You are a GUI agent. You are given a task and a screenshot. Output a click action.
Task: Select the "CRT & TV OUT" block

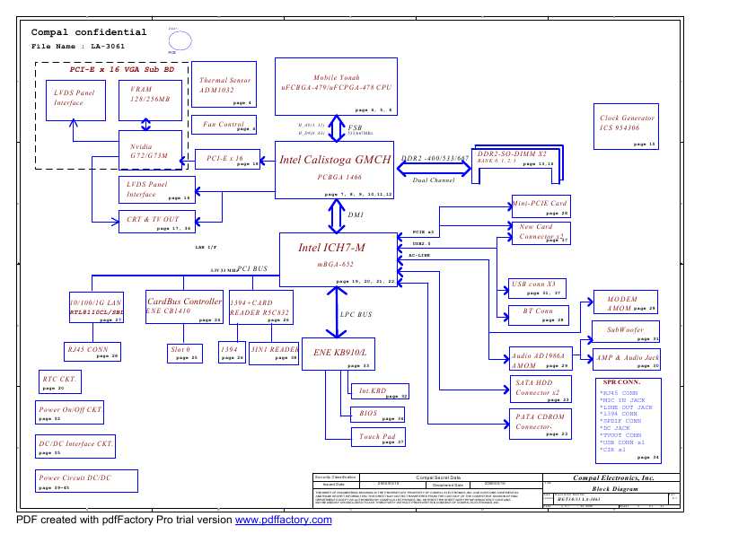[x=157, y=222]
